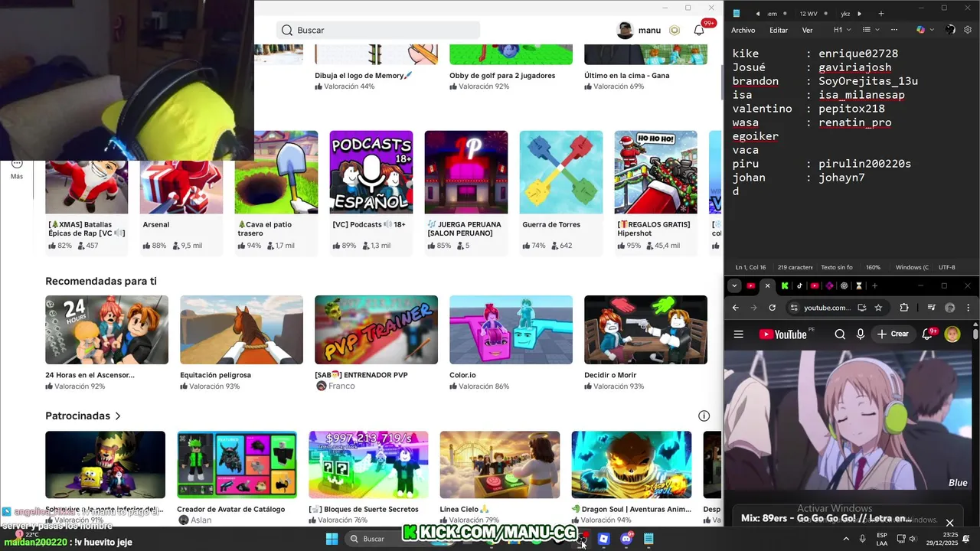Go to YouTube home logo
The image size is (980, 551).
[x=782, y=334]
